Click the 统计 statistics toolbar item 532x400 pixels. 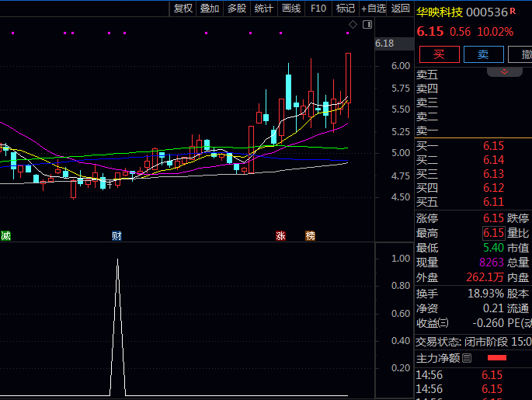point(264,9)
